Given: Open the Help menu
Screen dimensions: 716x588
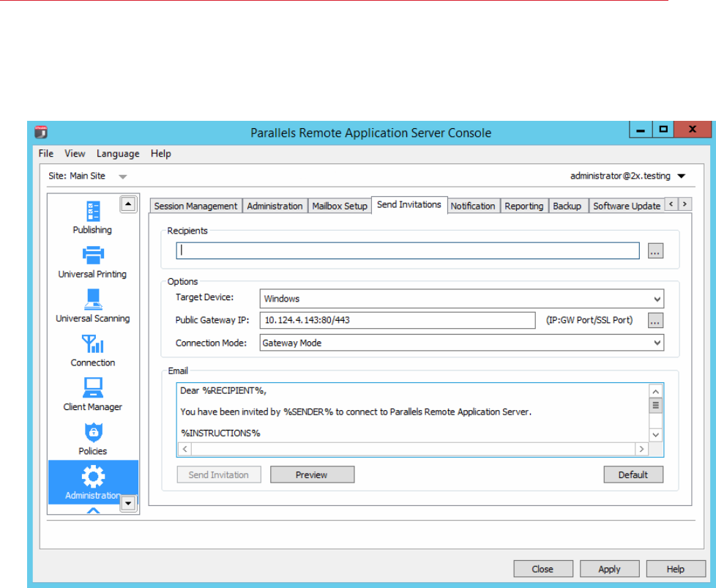Looking at the screenshot, I should pyautogui.click(x=161, y=154).
